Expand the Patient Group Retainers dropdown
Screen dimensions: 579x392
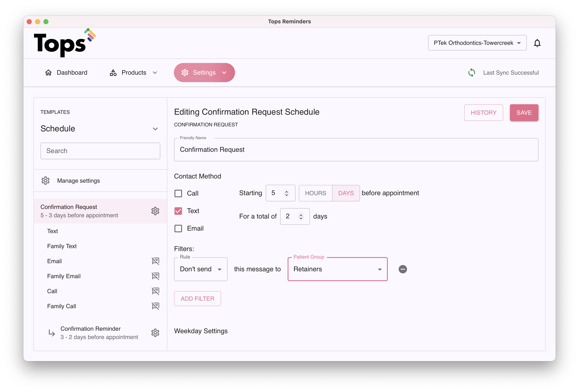337,269
